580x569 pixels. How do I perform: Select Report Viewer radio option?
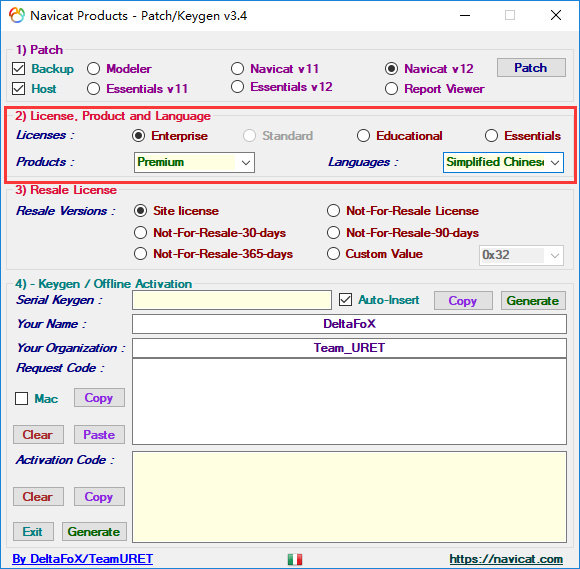point(391,89)
